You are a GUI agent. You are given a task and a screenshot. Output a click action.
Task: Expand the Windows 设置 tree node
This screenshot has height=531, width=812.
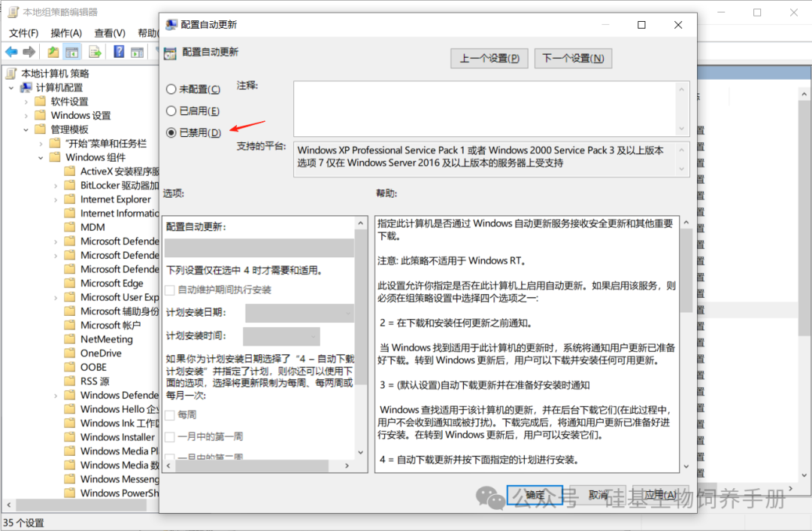[x=26, y=115]
